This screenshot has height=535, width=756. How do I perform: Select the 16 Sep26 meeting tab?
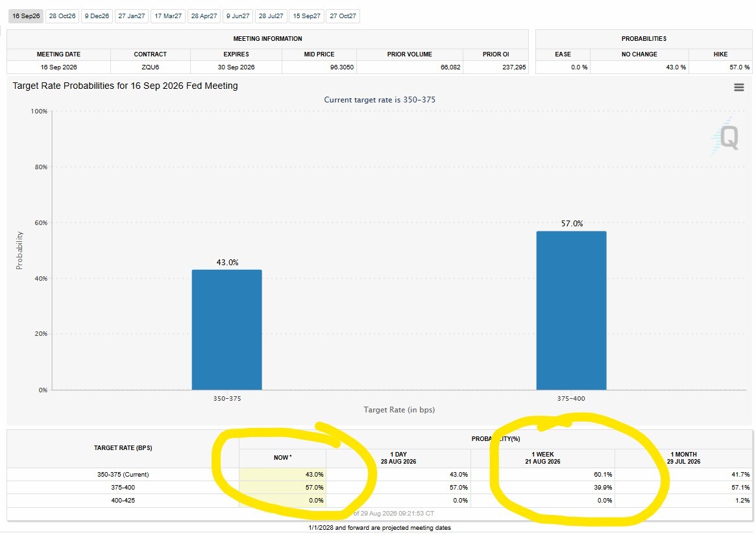tap(26, 16)
